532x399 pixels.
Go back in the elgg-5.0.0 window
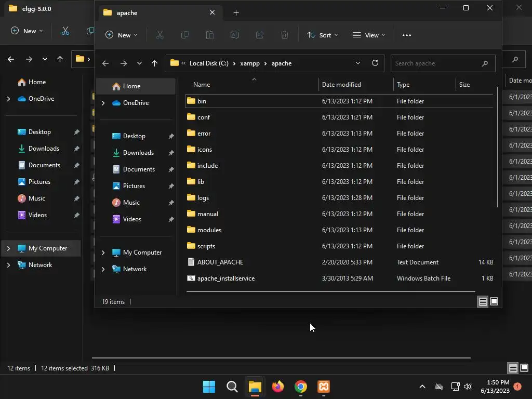(11, 59)
